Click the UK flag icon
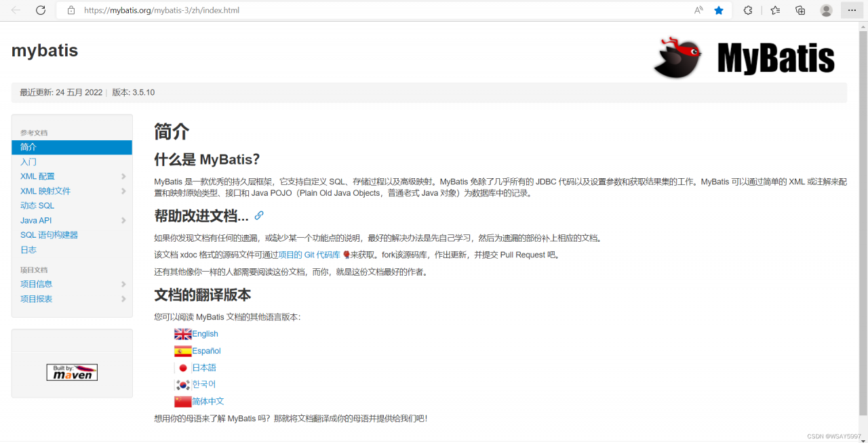This screenshot has width=868, height=443. (182, 334)
